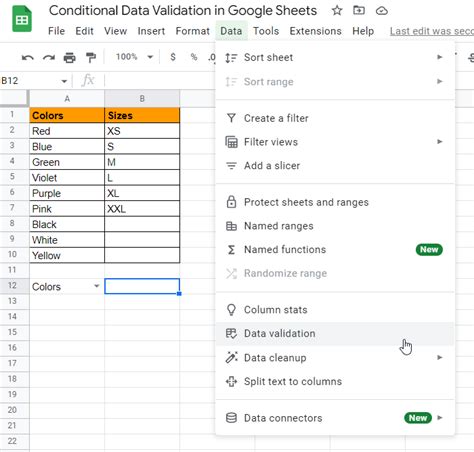Click the formula bar fx icon
The height and width of the screenshot is (452, 474).
(88, 80)
